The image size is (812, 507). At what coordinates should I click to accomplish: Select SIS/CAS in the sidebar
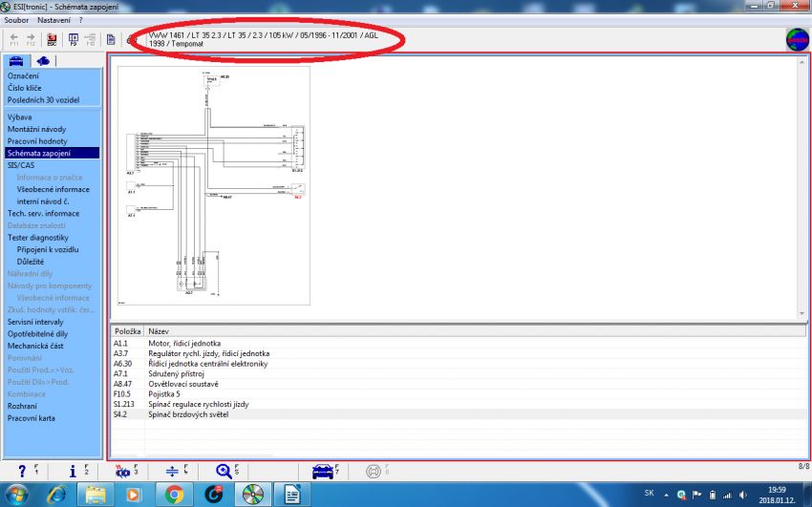click(21, 165)
